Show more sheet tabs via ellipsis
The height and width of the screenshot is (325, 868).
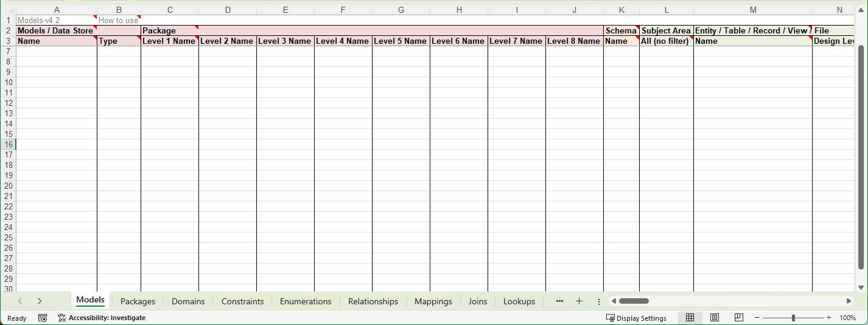click(x=559, y=301)
